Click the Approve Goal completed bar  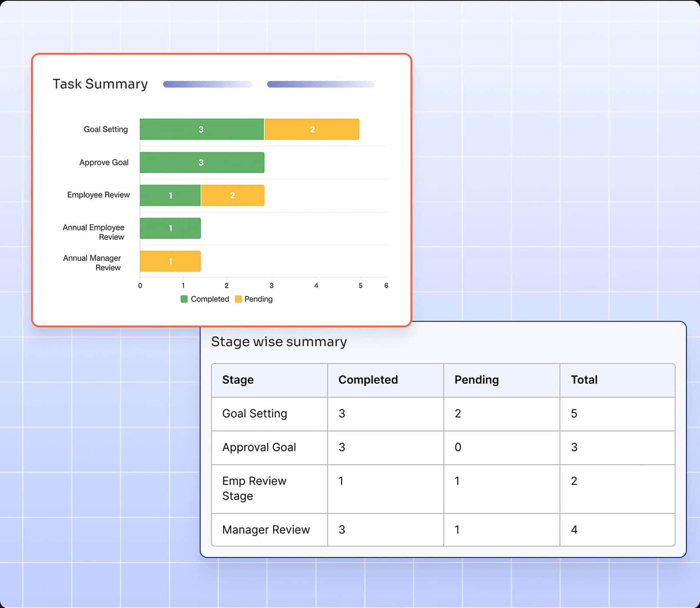[201, 162]
